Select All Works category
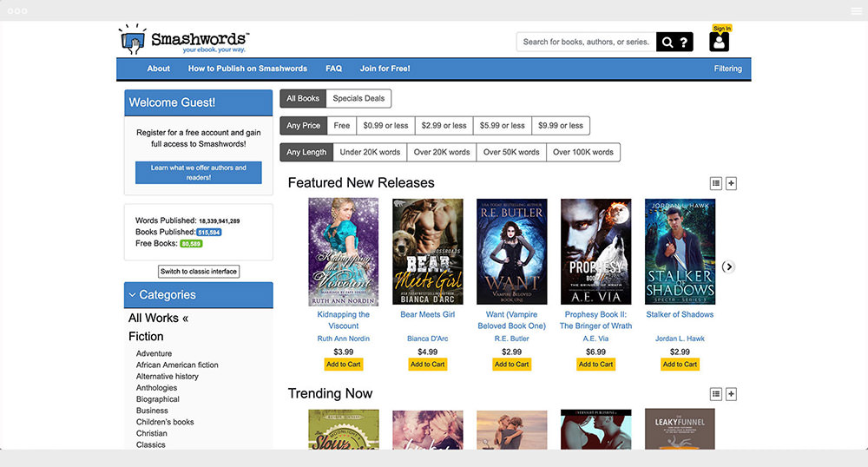Screen dimensions: 868x467 click(x=158, y=319)
